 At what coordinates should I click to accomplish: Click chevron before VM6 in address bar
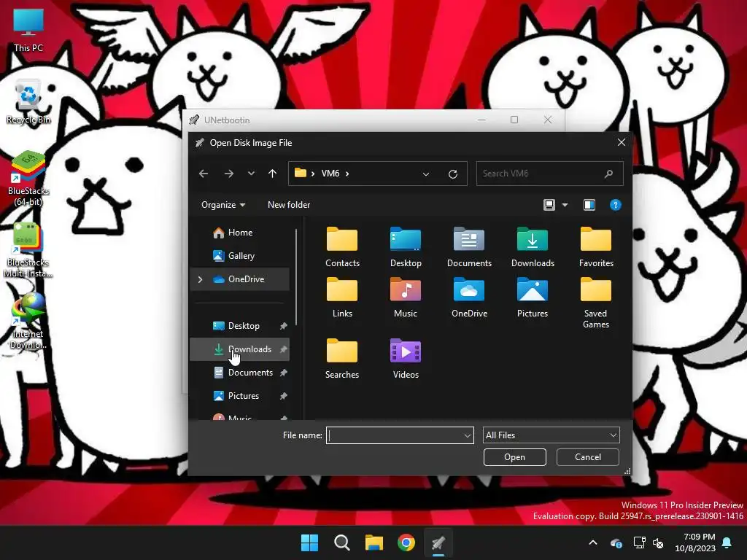point(313,174)
